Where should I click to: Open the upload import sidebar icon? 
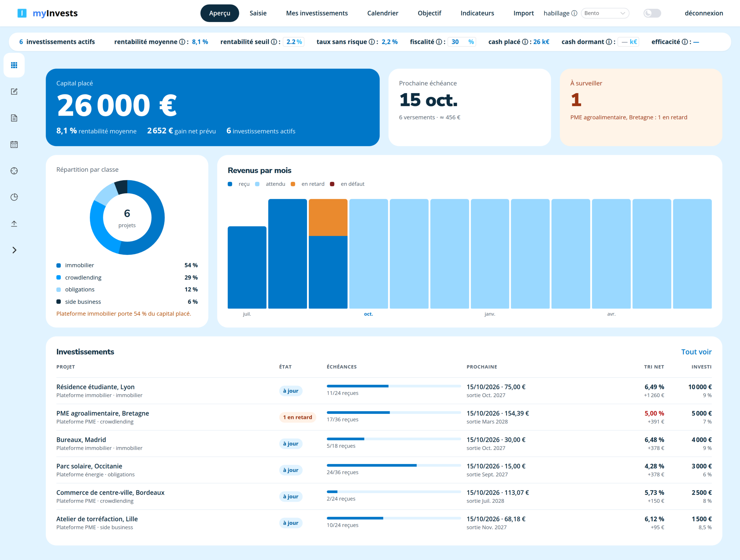[x=14, y=224]
